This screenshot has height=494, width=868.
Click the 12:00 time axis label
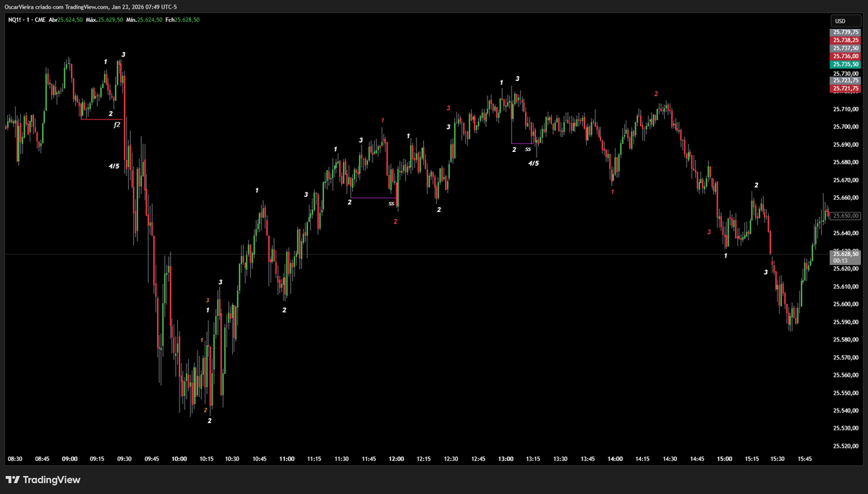point(396,459)
